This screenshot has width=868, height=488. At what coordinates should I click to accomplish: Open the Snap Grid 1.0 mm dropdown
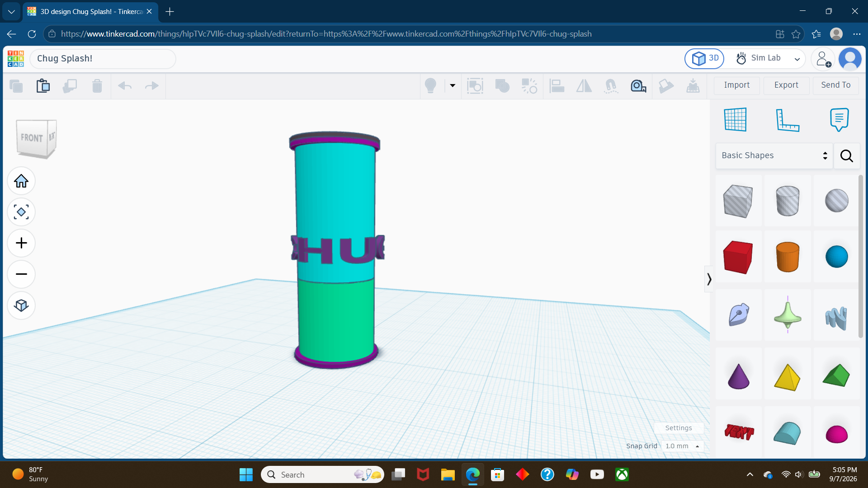(682, 446)
